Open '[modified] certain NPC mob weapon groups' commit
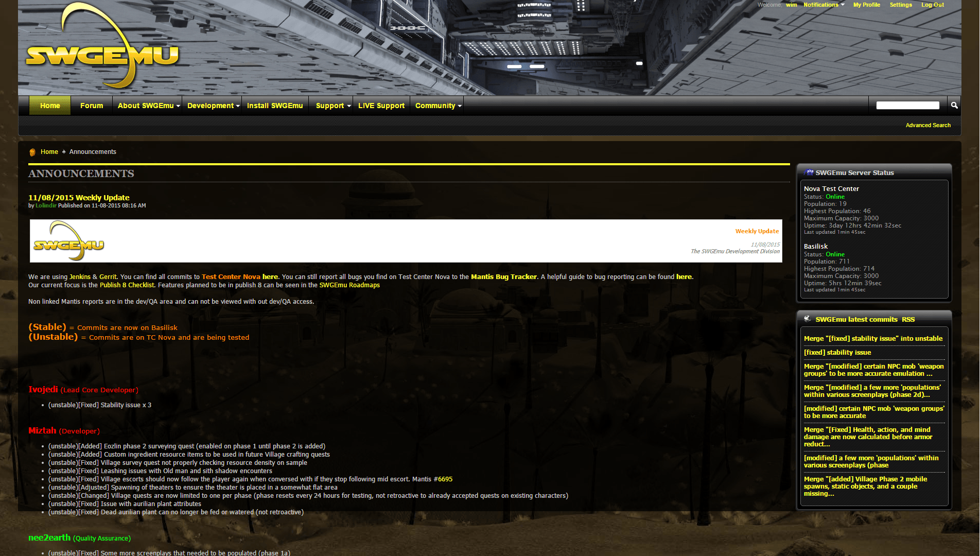This screenshot has width=980, height=556. point(874,412)
